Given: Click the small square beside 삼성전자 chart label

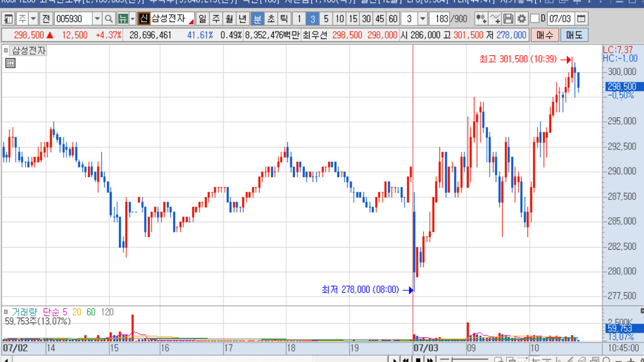Looking at the screenshot, I should 6,51.
